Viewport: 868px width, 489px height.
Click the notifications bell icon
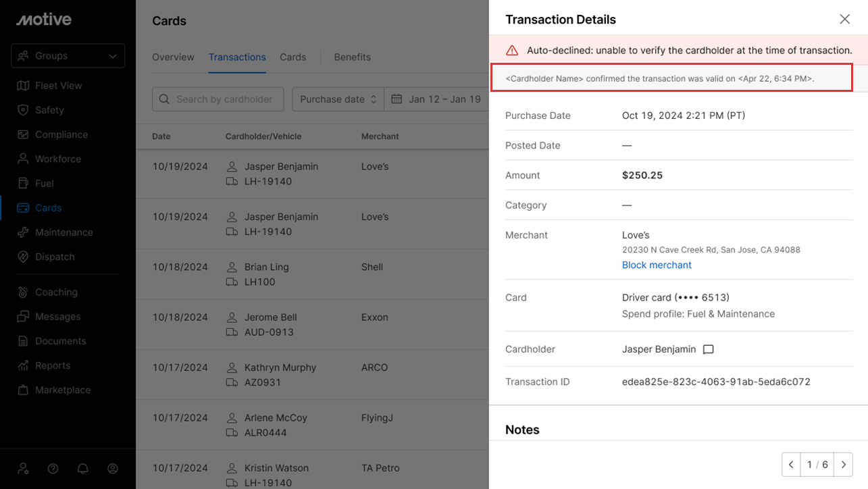[83, 468]
